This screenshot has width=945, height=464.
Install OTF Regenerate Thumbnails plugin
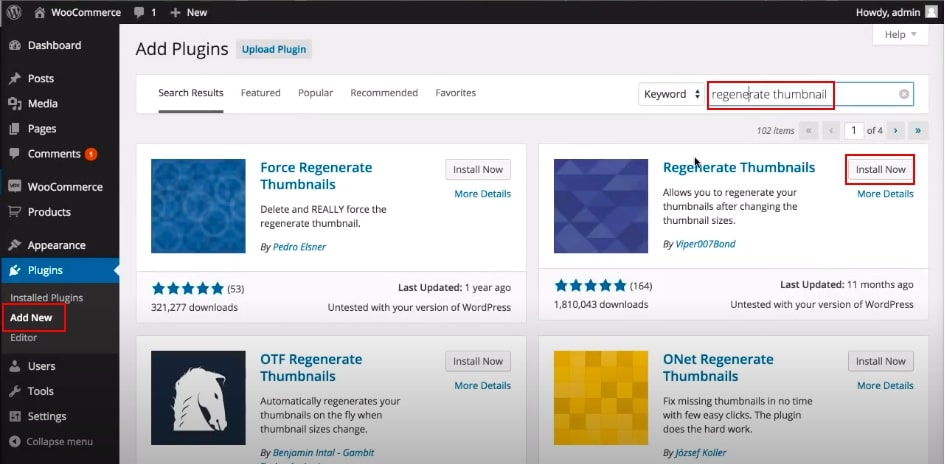[478, 361]
